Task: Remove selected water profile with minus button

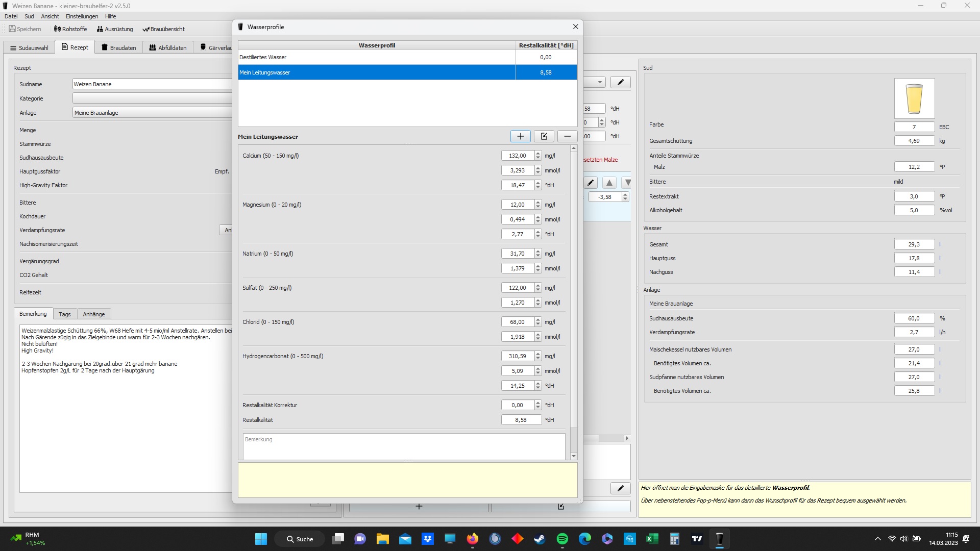Action: coord(567,136)
